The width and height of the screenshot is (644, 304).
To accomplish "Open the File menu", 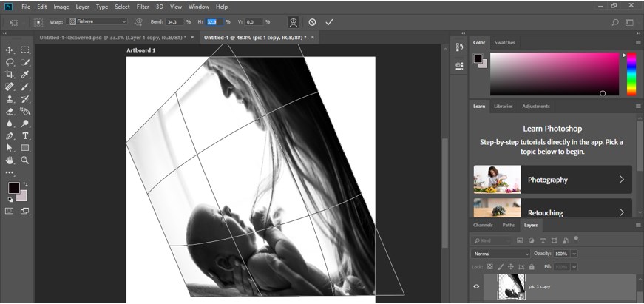I will tap(26, 7).
